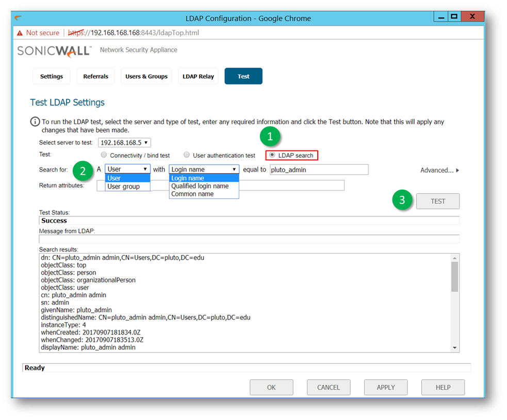Open the LDAP Relay tab
507x420 pixels.
pos(198,76)
